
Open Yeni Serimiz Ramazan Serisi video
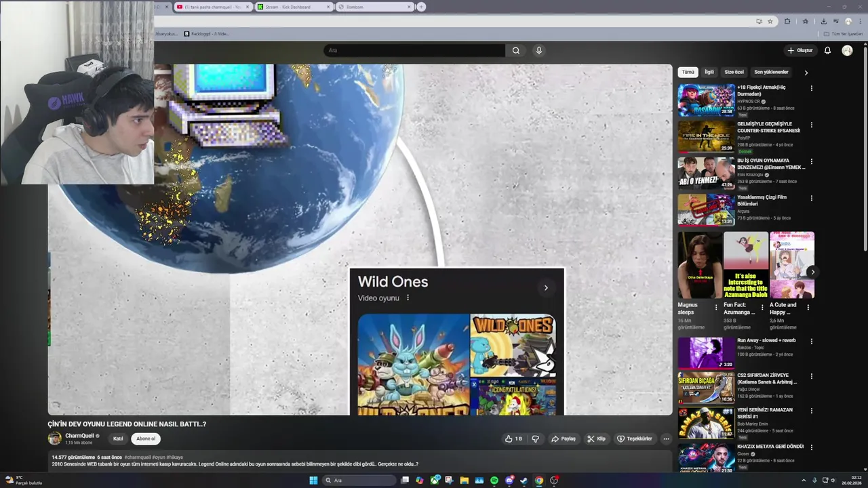pyautogui.click(x=706, y=422)
